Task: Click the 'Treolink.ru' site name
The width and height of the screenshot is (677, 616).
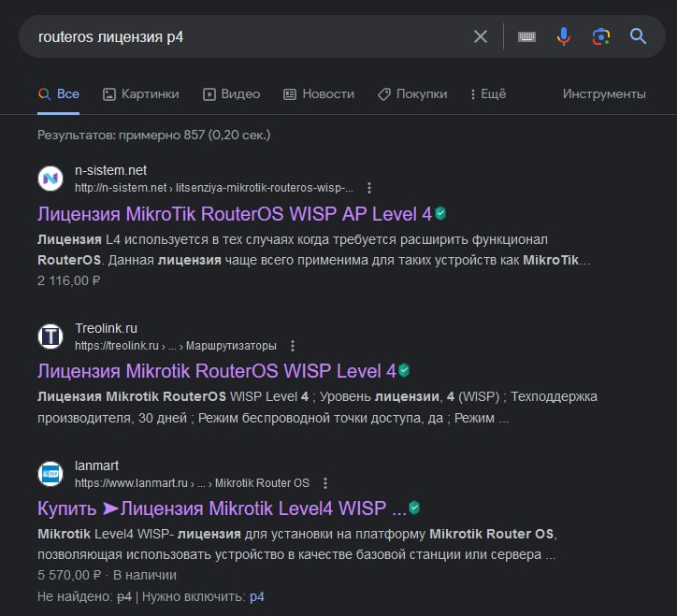Action: pos(107,328)
